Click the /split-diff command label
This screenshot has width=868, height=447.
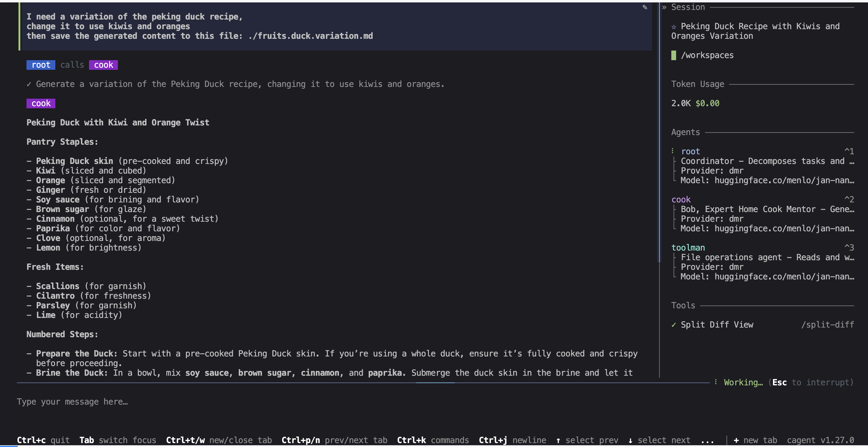(x=827, y=325)
